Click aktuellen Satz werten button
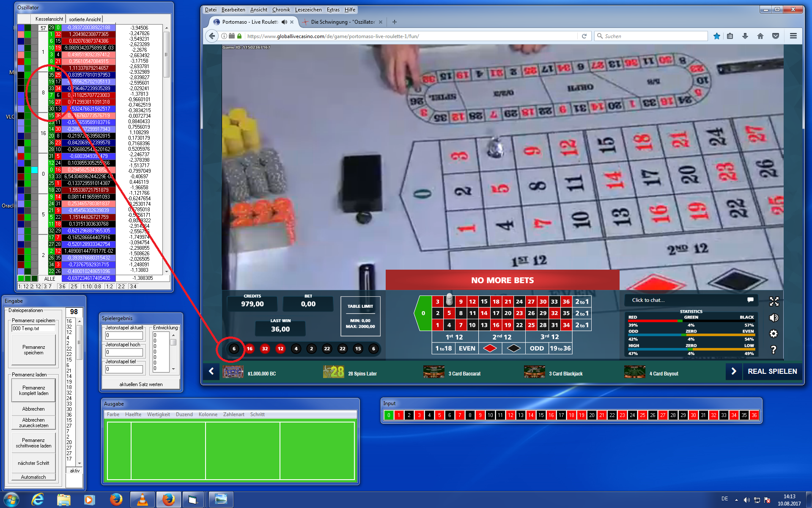 pyautogui.click(x=141, y=384)
